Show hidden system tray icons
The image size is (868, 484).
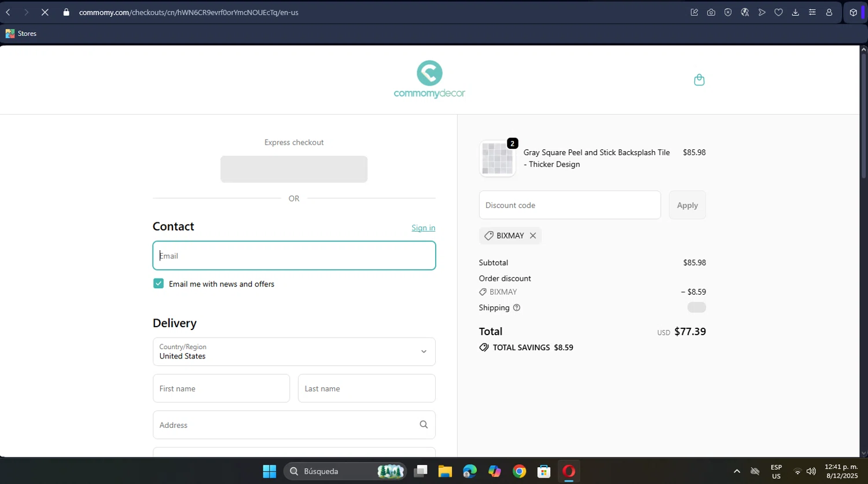737,471
